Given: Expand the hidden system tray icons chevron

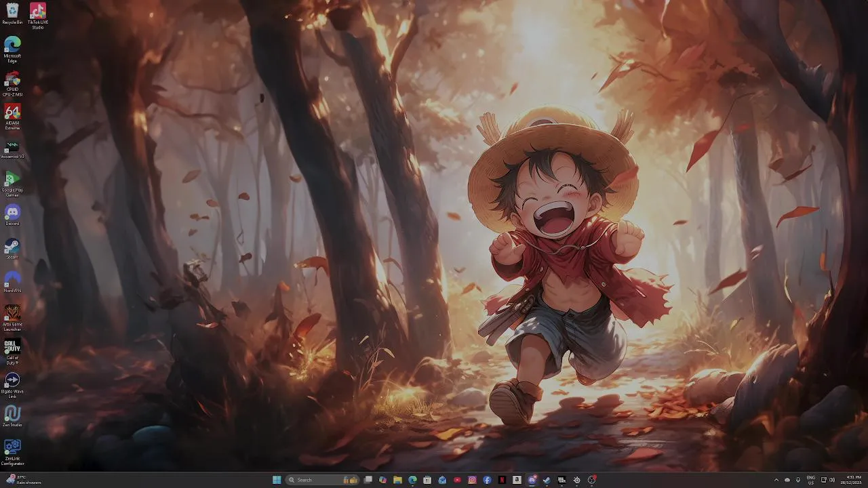Looking at the screenshot, I should (776, 480).
